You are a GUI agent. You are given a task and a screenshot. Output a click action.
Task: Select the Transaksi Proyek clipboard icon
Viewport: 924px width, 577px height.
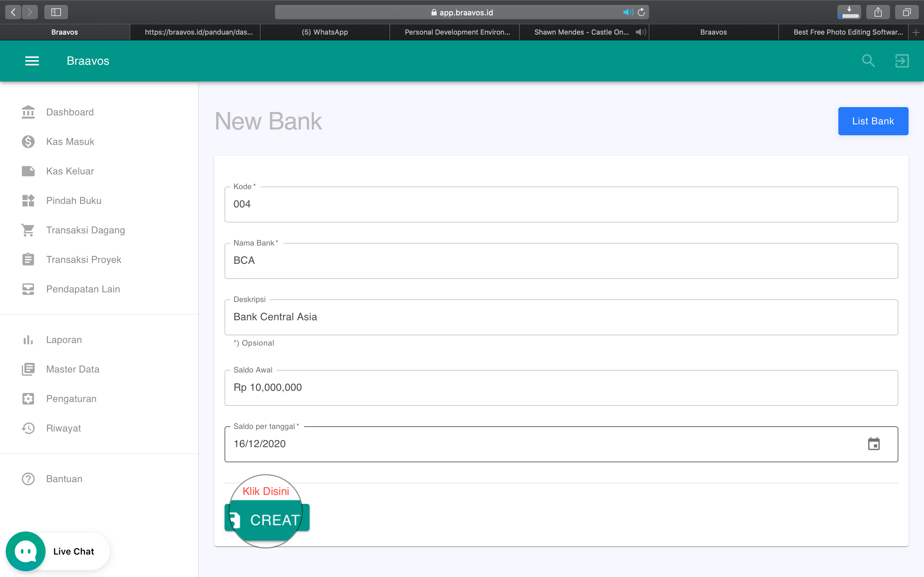tap(28, 259)
